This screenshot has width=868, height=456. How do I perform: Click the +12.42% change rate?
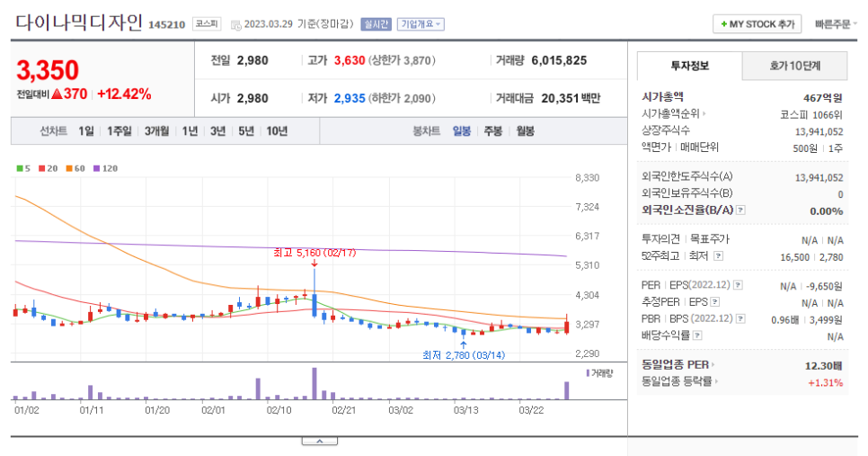pos(124,94)
